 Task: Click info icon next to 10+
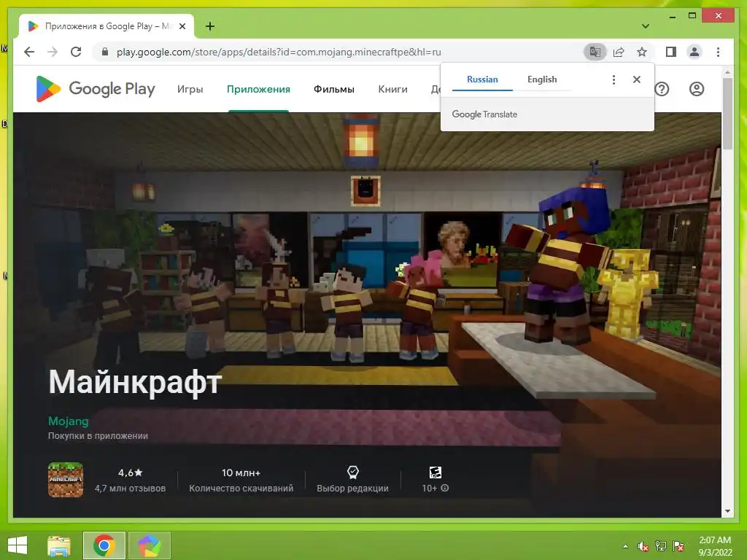(x=444, y=488)
